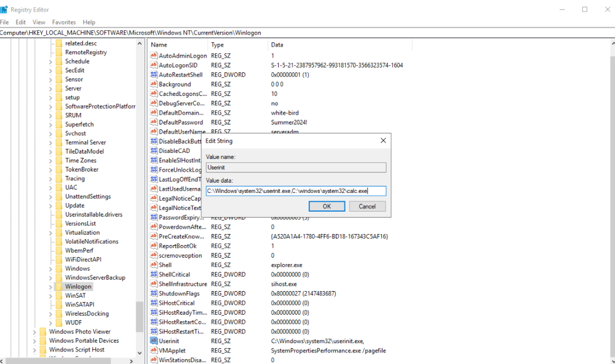615x364 pixels.
Task: Click the Terminal Server folder icon
Action: [x=59, y=142]
